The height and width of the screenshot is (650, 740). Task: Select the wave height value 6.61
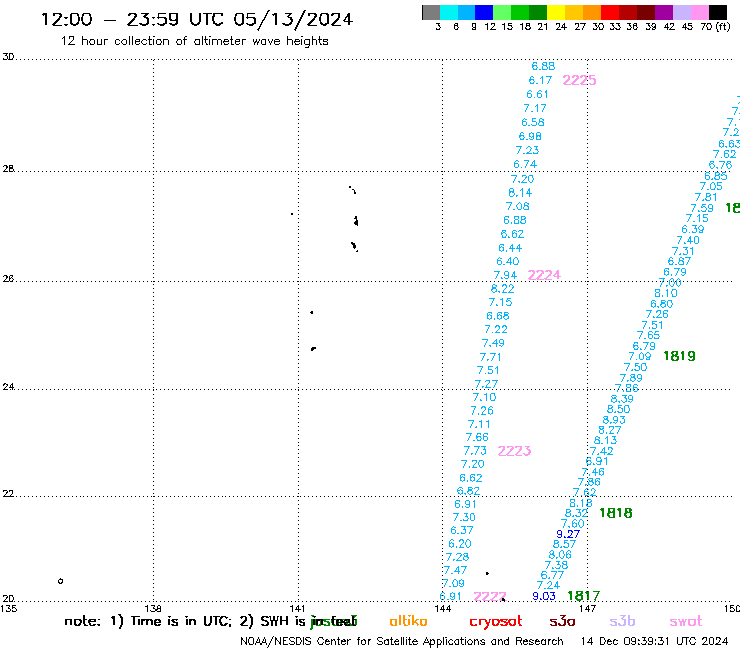[538, 94]
